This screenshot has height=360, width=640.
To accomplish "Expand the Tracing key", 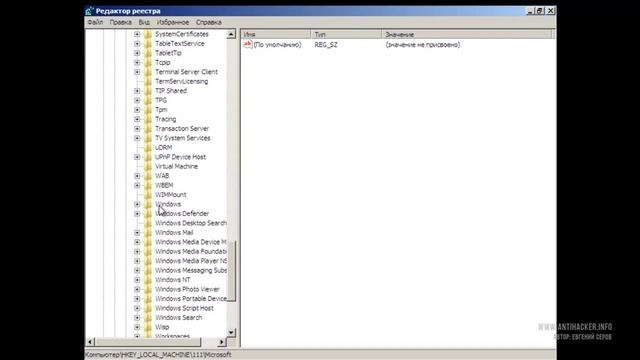I will [137, 119].
